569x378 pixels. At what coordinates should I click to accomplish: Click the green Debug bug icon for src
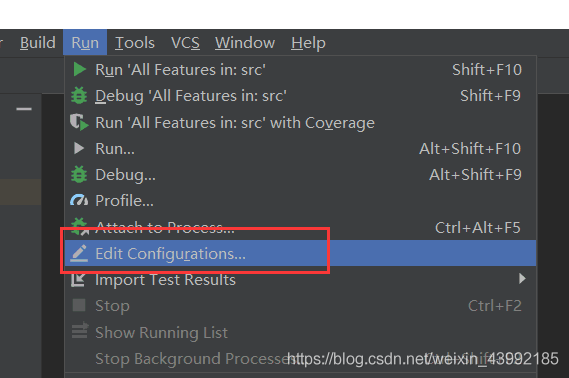(79, 96)
